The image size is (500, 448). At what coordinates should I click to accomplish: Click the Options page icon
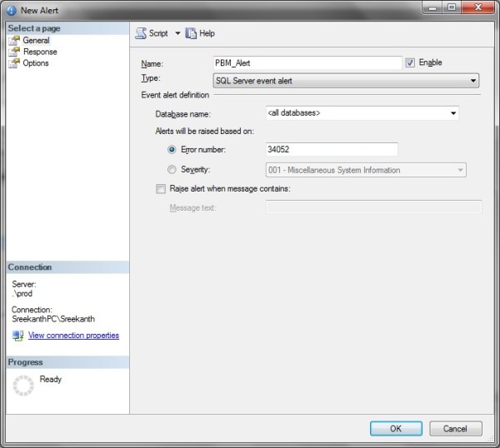tap(14, 63)
